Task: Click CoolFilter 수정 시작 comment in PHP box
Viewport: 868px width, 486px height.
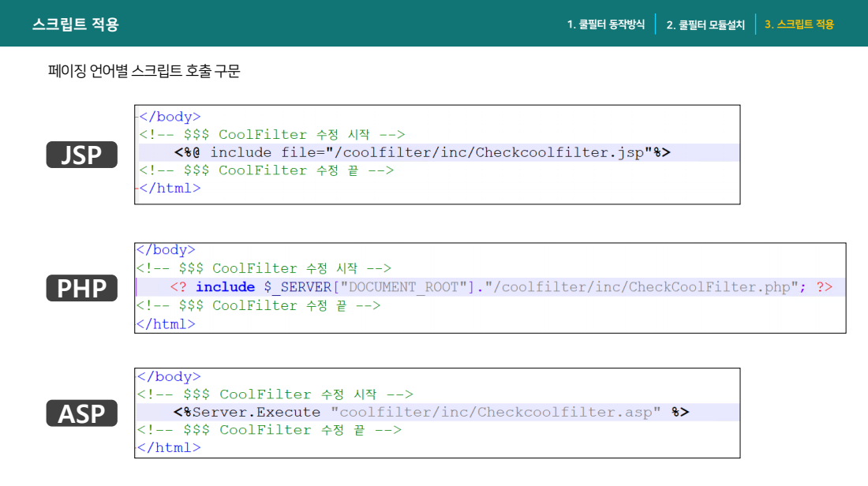Action: [264, 268]
